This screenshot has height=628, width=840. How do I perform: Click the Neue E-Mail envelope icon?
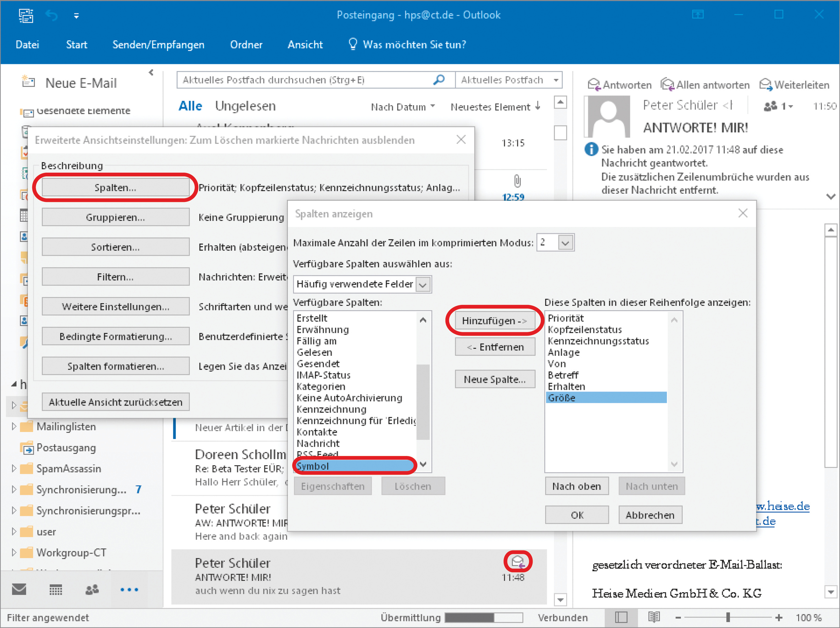click(x=28, y=82)
